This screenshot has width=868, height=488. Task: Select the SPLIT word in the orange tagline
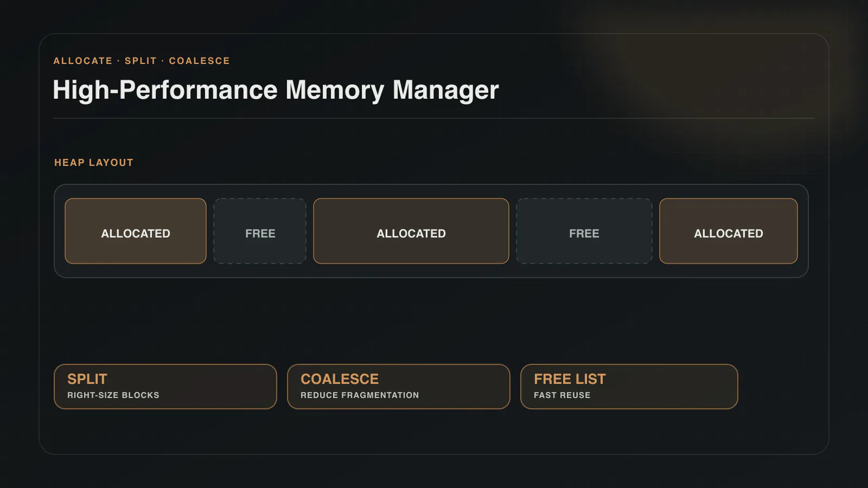click(x=141, y=61)
